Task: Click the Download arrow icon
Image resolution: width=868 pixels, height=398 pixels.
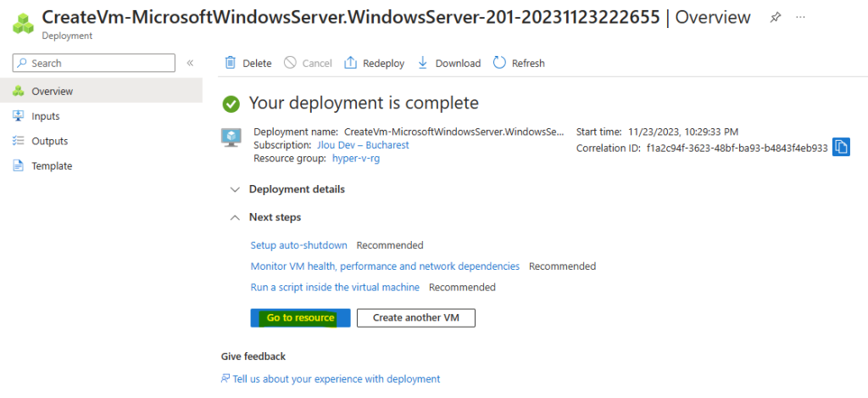Action: tap(423, 63)
